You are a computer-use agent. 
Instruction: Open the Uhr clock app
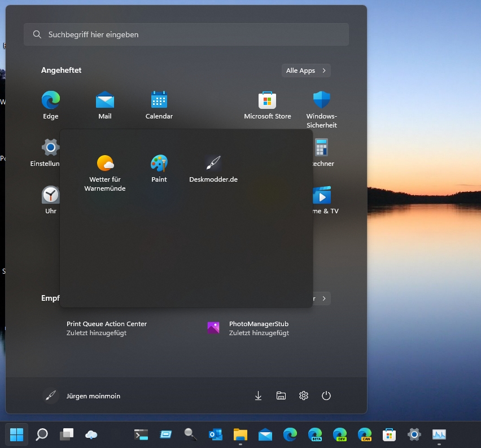click(x=51, y=200)
